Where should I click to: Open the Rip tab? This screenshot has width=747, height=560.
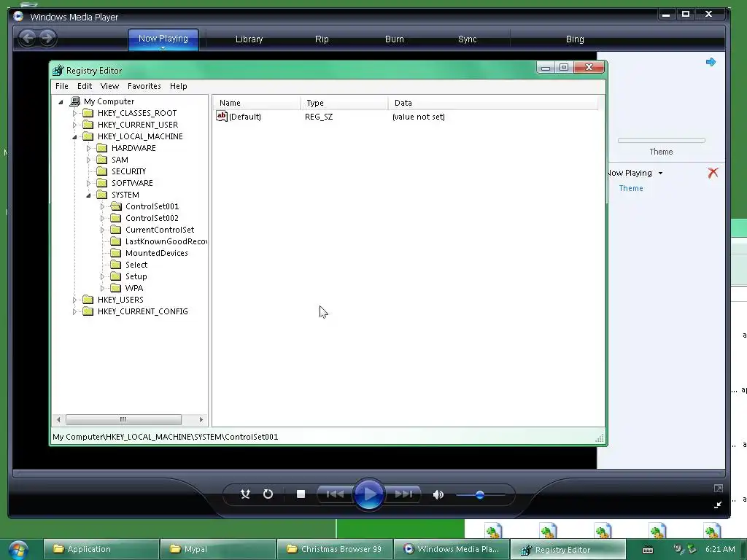[x=322, y=39]
